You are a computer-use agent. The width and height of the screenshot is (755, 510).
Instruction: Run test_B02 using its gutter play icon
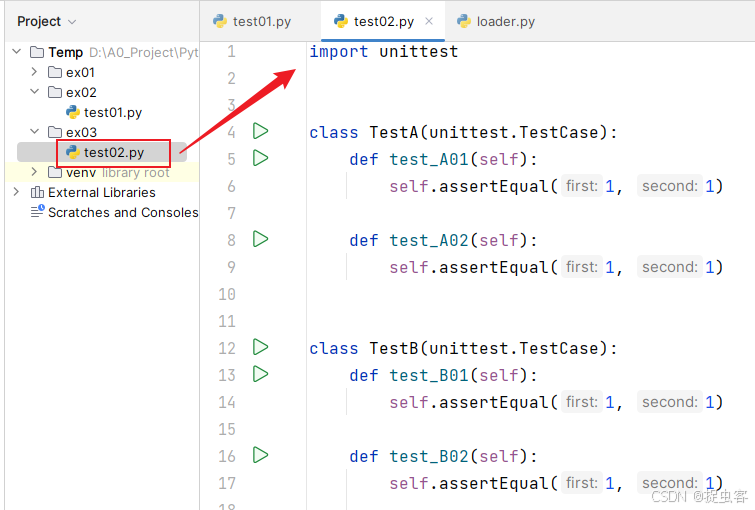pos(260,455)
